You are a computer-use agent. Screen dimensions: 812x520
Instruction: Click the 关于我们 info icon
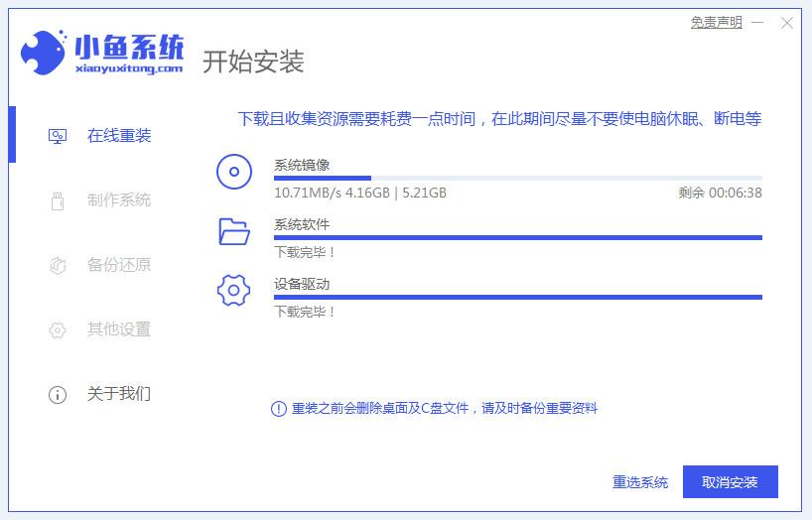pos(58,394)
